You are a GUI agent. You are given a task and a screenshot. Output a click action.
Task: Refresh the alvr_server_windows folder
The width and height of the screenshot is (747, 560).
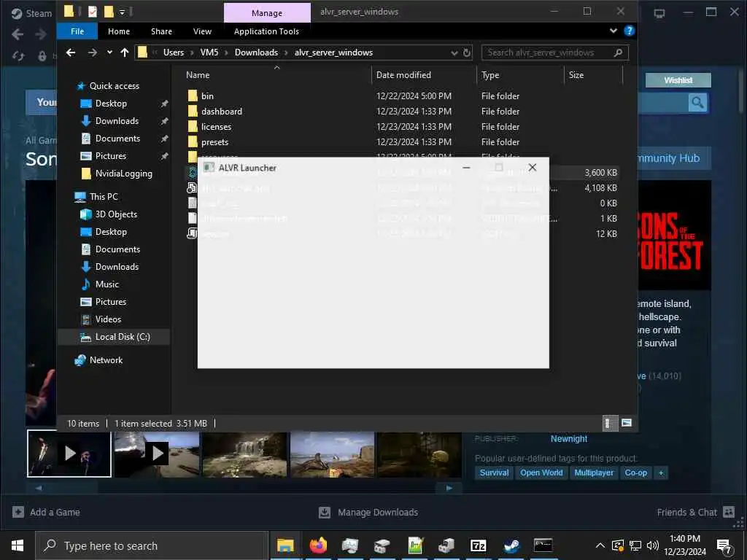pos(467,52)
